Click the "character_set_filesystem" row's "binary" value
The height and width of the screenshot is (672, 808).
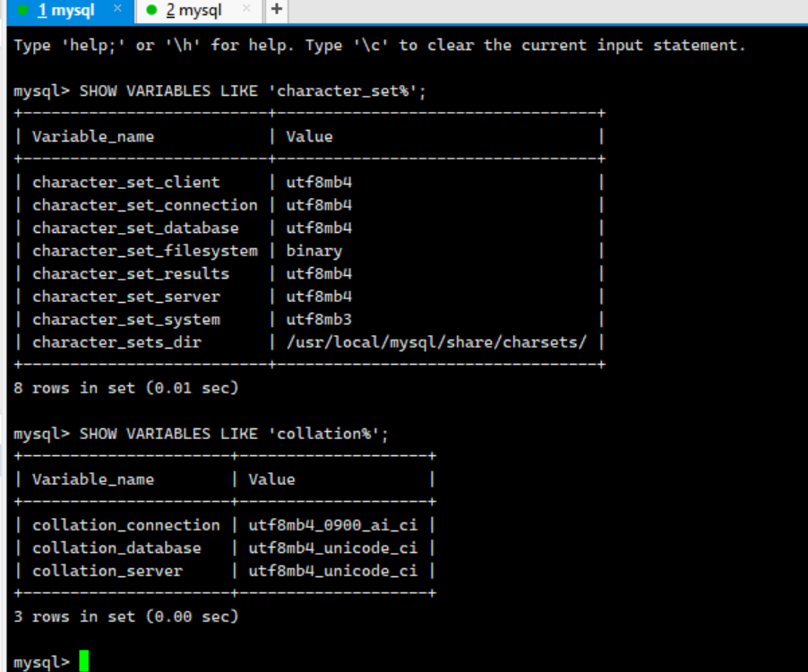[314, 251]
